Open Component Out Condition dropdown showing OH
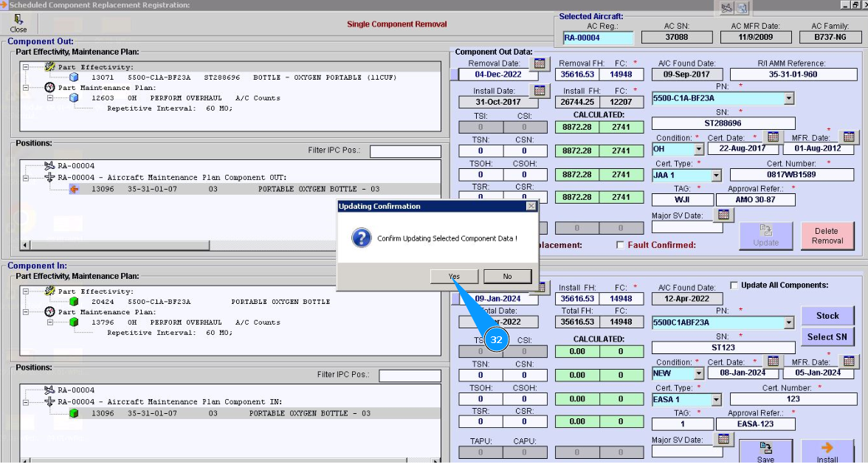This screenshot has width=868, height=467. click(698, 149)
